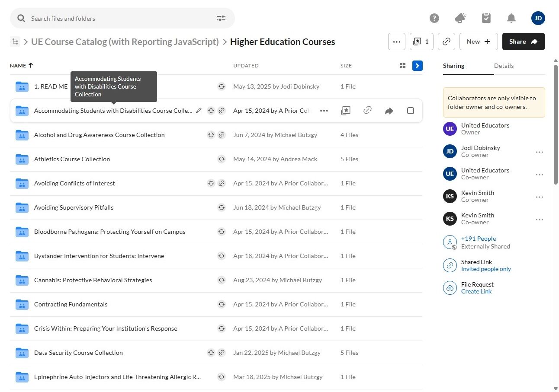Rename Accommodating Students folder via pencil icon
This screenshot has height=392, width=559.
pos(199,111)
